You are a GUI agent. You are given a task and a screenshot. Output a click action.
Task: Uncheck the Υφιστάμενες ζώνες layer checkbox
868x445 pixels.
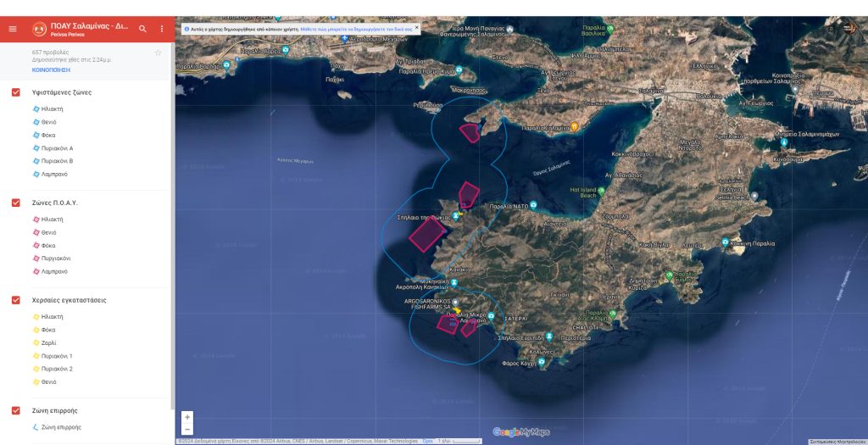[16, 92]
